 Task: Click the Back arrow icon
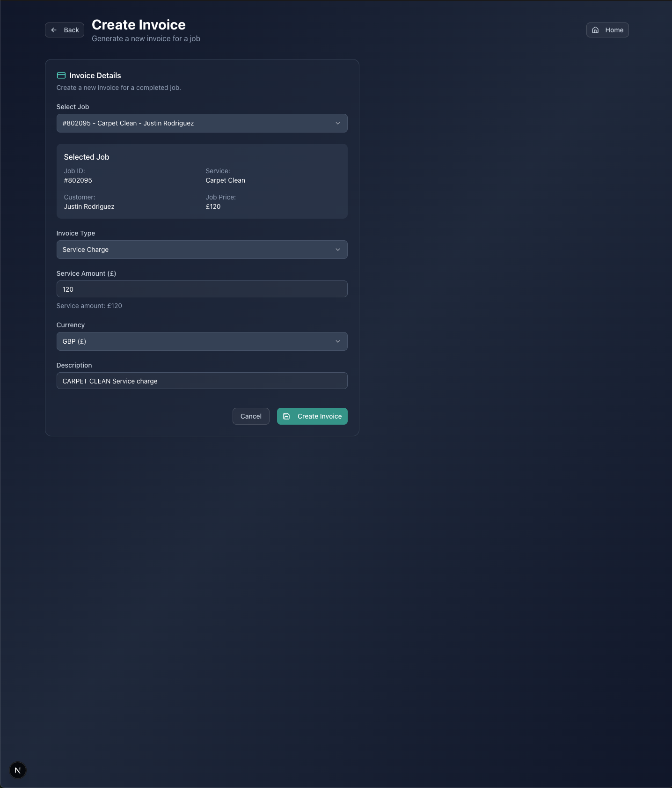54,30
